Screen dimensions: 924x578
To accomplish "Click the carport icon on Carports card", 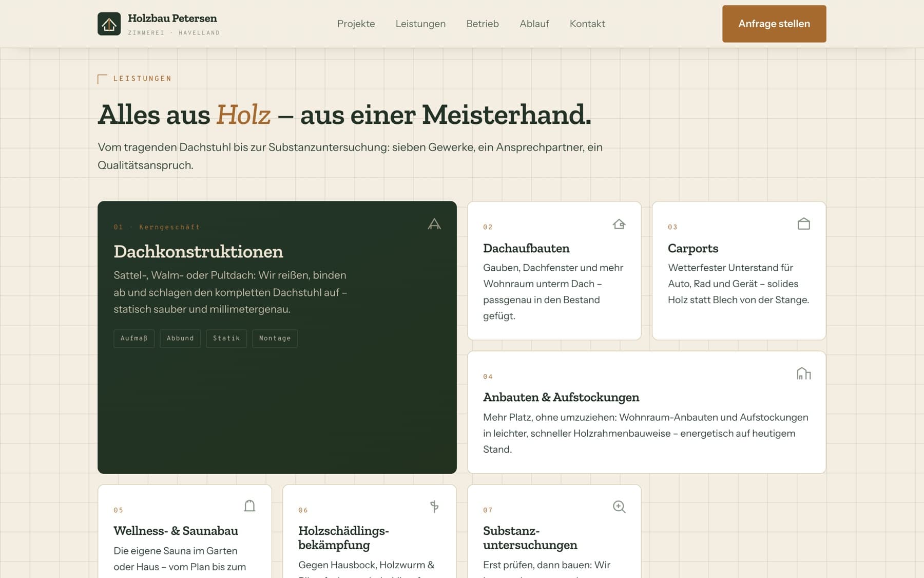I will pyautogui.click(x=804, y=224).
